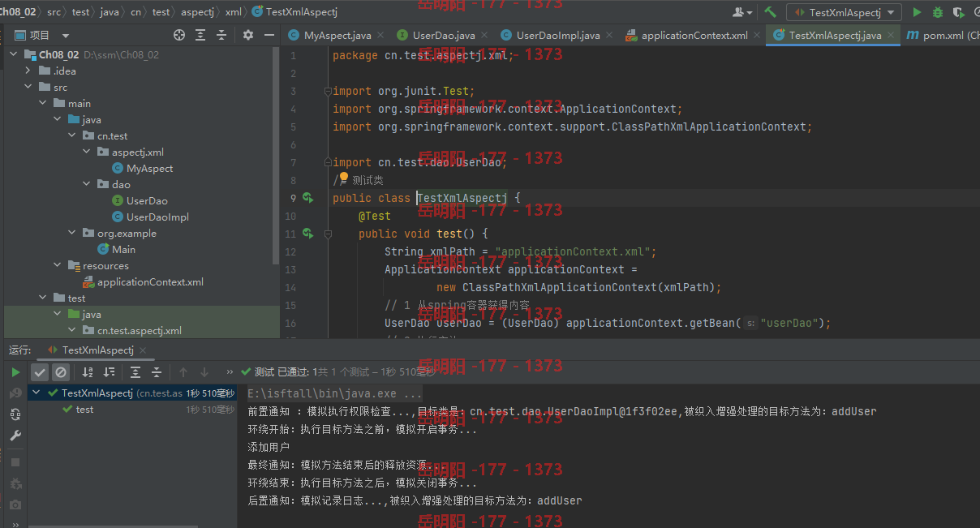Rerun tests with green arrow in Run panel
The width and height of the screenshot is (980, 528).
coord(15,372)
